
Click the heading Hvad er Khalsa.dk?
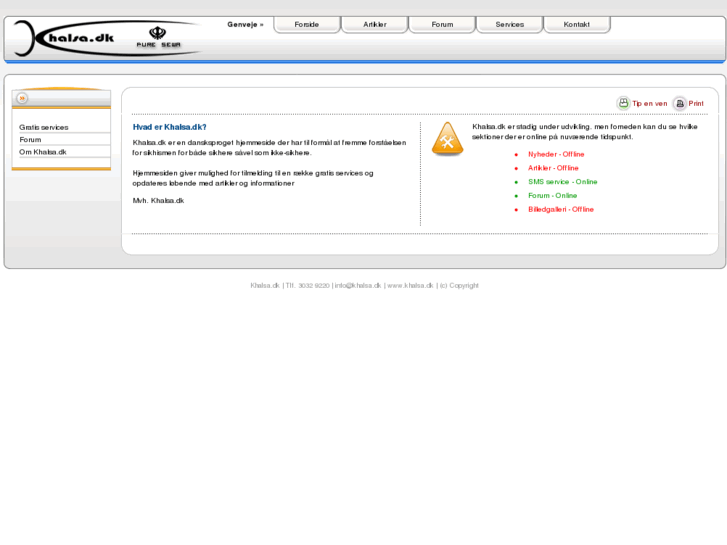[x=169, y=127]
